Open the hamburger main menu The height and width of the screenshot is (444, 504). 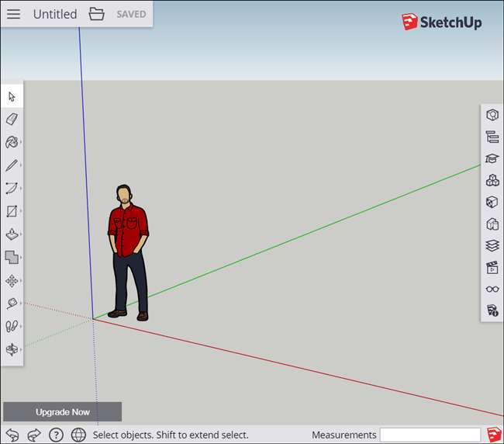pyautogui.click(x=14, y=14)
